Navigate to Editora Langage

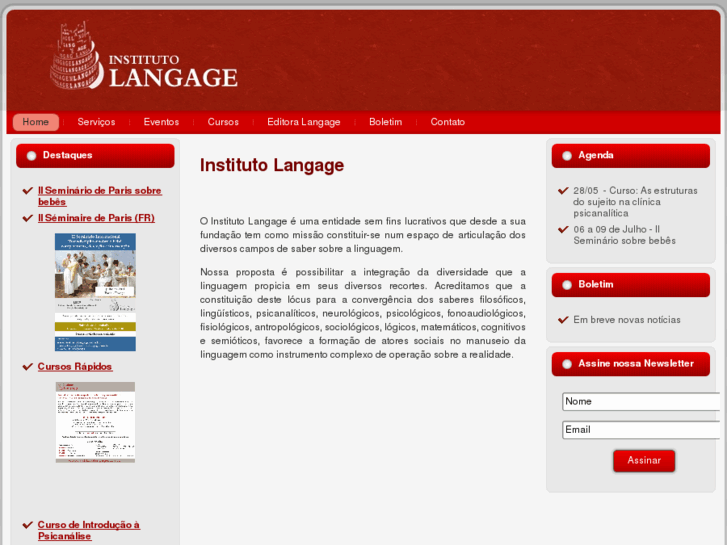304,122
